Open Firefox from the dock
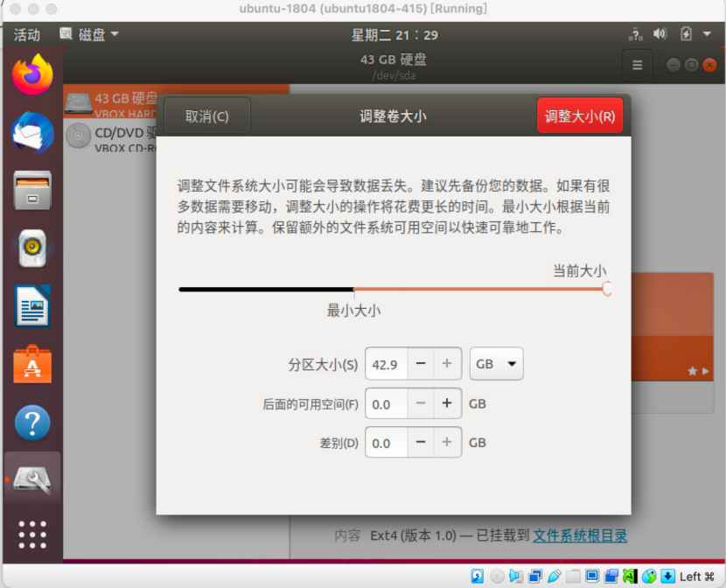 click(x=32, y=74)
